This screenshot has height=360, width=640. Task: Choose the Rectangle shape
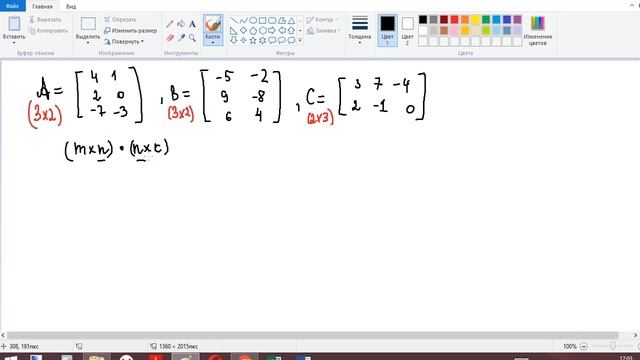(x=262, y=20)
